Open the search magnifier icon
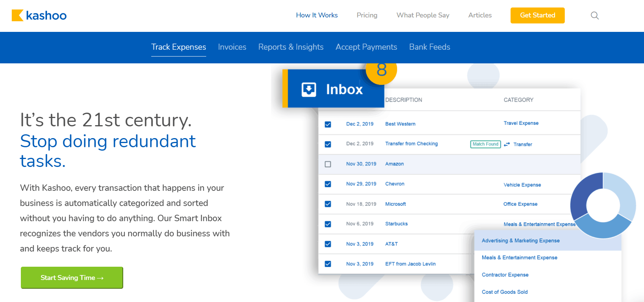Screen dimensions: 644x302 click(x=595, y=16)
